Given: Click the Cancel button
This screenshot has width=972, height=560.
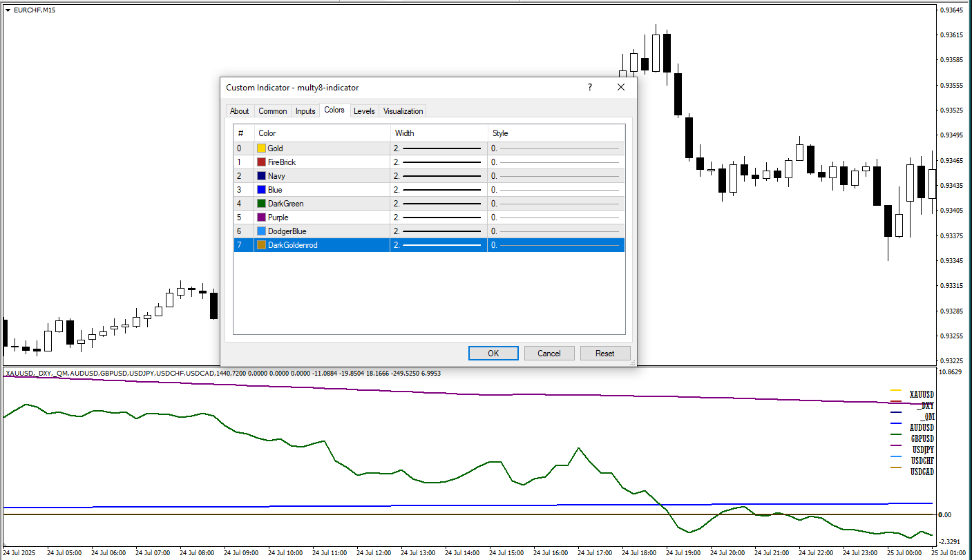Looking at the screenshot, I should pyautogui.click(x=549, y=353).
